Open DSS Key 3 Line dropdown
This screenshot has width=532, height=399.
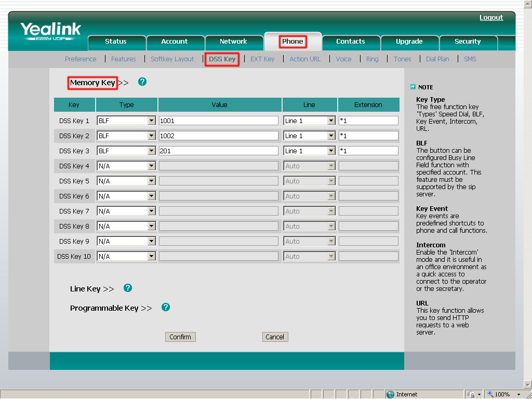(310, 151)
